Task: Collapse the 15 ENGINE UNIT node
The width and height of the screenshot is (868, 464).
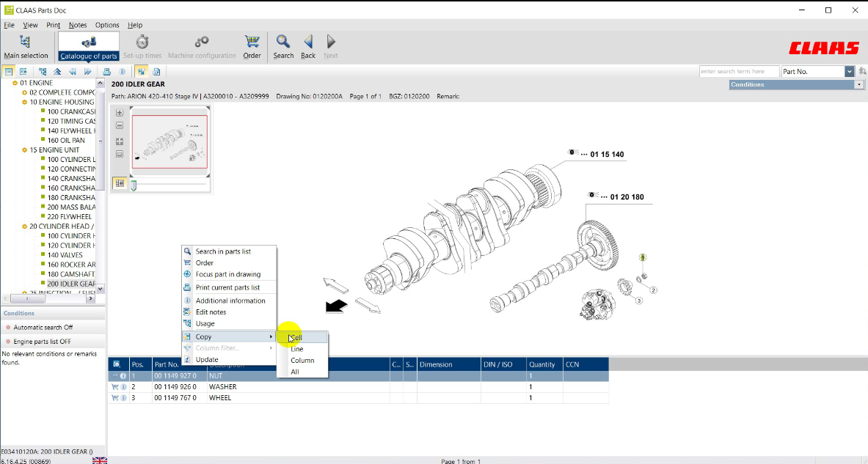Action: 24,150
